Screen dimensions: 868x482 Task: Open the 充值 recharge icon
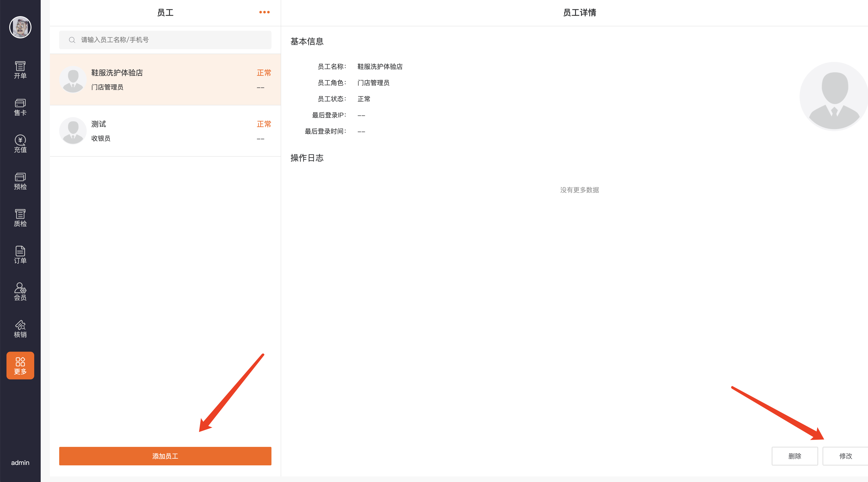[x=20, y=144]
